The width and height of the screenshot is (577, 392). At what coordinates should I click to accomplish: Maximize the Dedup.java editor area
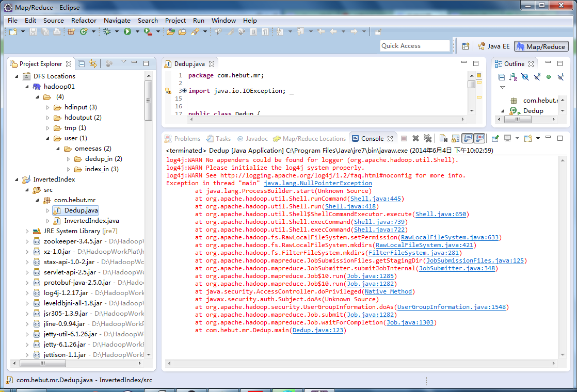click(476, 63)
